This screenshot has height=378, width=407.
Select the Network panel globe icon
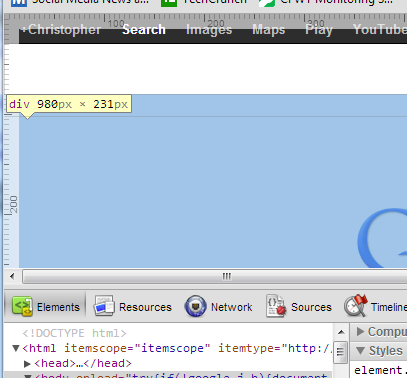(196, 306)
